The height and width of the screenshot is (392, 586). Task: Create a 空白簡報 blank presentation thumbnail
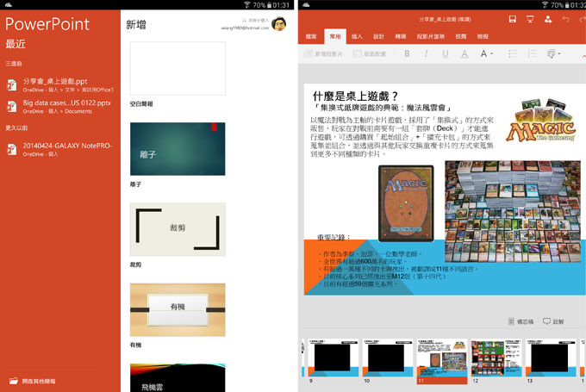tap(178, 68)
